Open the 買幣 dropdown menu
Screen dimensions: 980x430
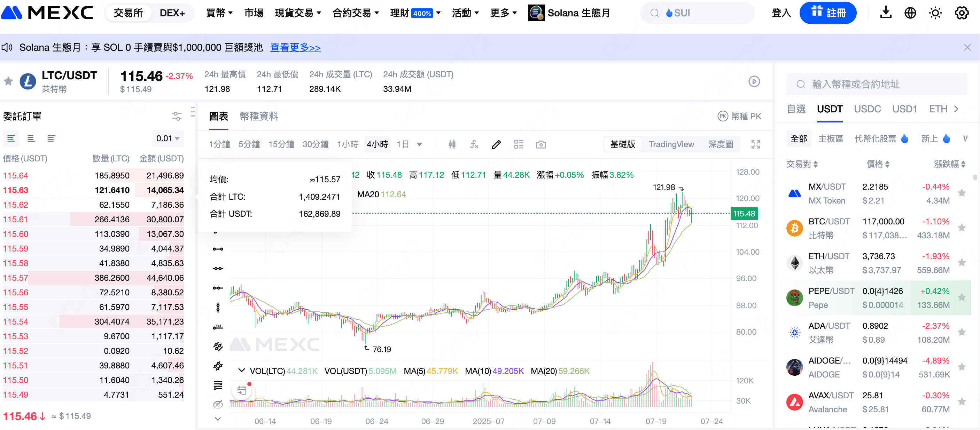click(219, 13)
